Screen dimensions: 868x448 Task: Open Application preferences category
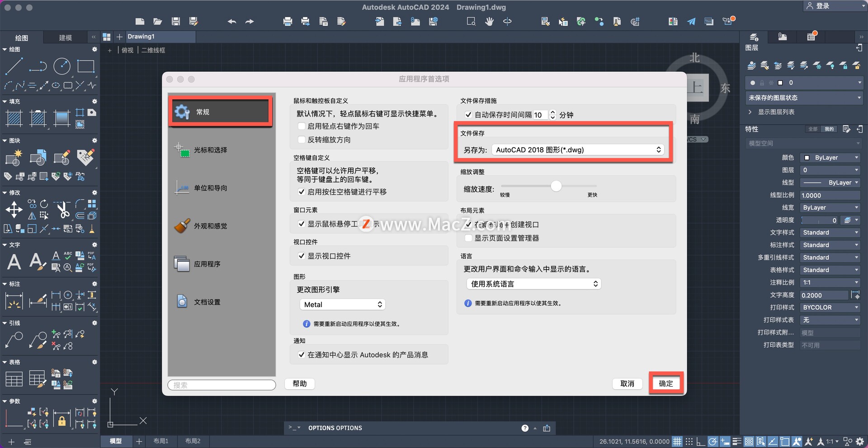point(221,264)
